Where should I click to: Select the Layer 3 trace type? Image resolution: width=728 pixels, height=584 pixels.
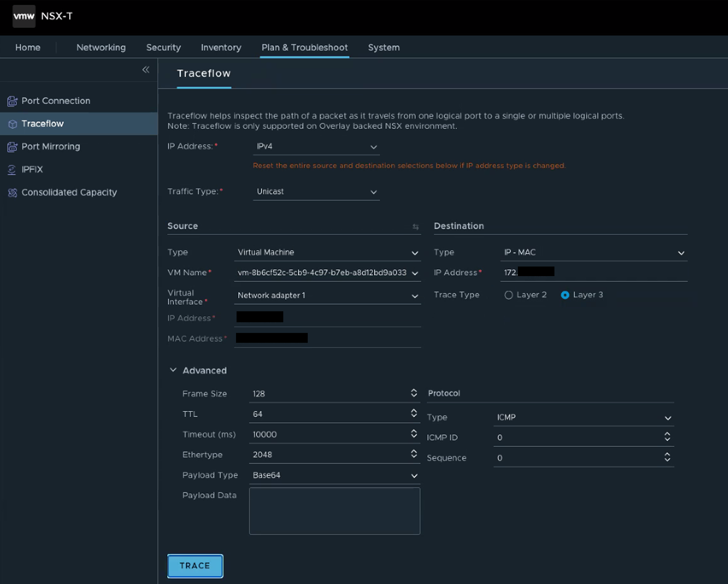pyautogui.click(x=565, y=295)
